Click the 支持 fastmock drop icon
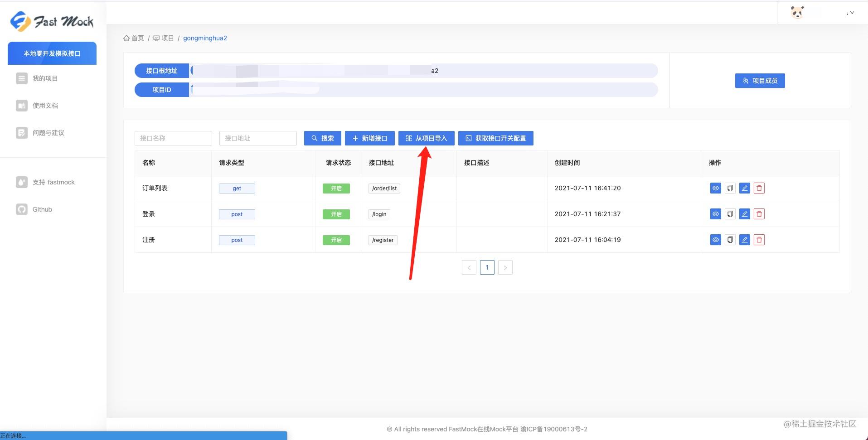The width and height of the screenshot is (868, 440). click(x=22, y=182)
